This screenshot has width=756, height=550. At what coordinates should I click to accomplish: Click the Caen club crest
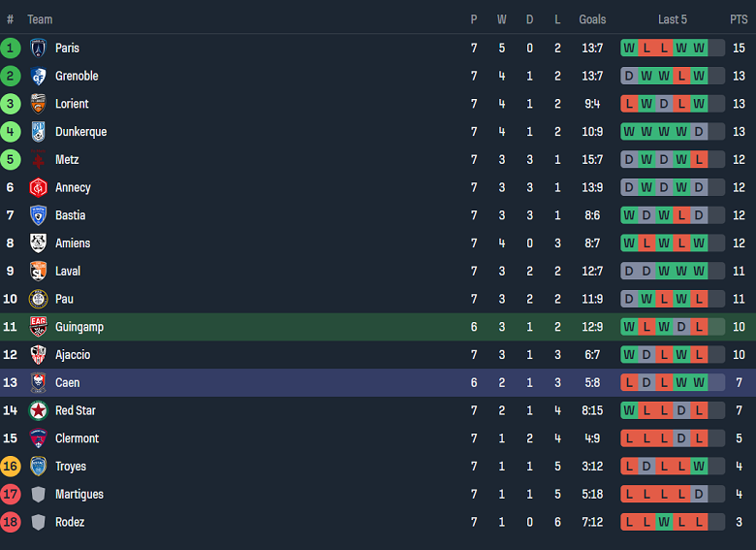(39, 383)
